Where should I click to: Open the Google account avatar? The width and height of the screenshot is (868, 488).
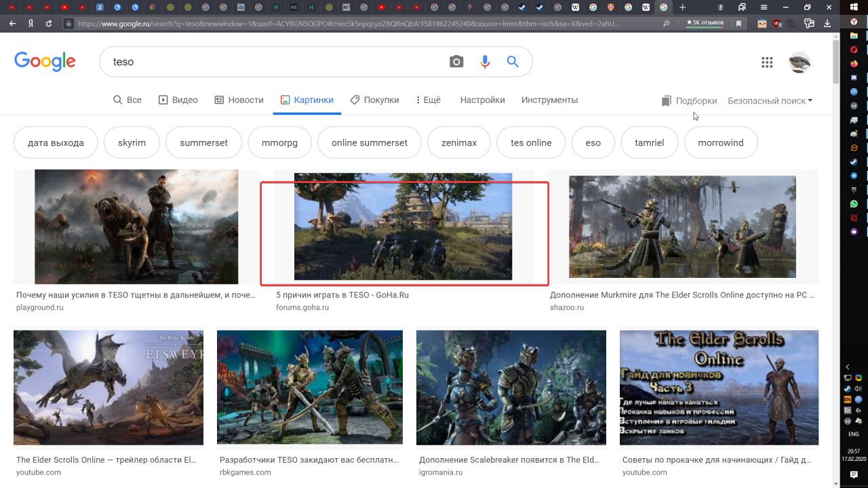click(x=800, y=62)
